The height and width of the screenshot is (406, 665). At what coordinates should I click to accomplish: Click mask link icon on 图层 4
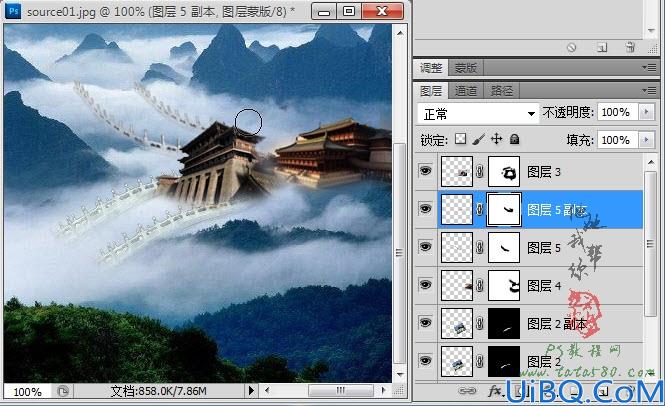(x=480, y=286)
